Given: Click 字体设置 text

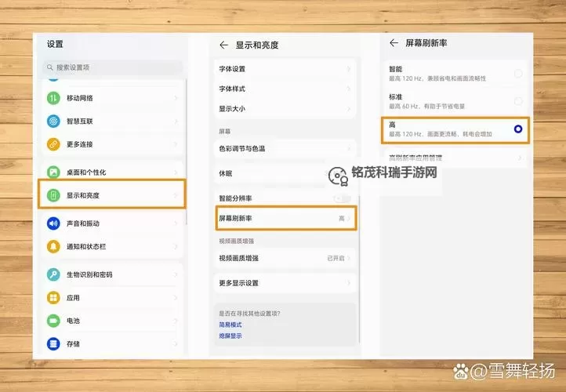Looking at the screenshot, I should pos(232,68).
